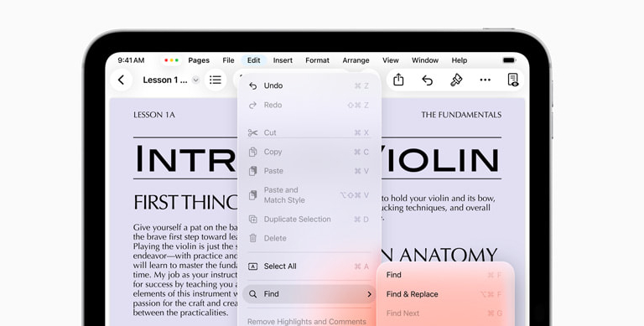644x326 pixels.
Task: Expand the Lesson 1 title dropdown
Action: point(196,80)
